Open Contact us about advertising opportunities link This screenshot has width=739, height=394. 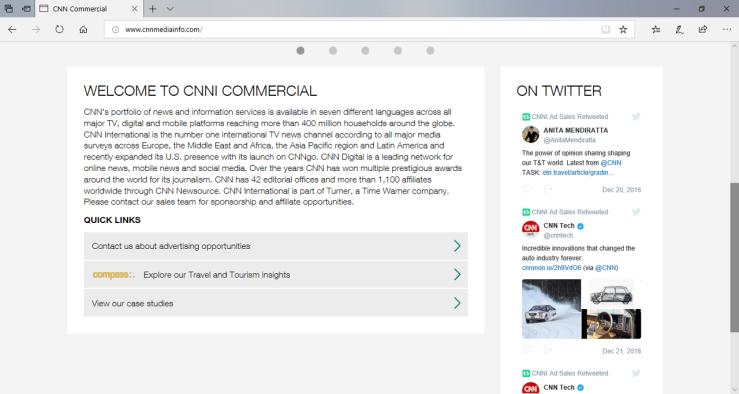(276, 246)
